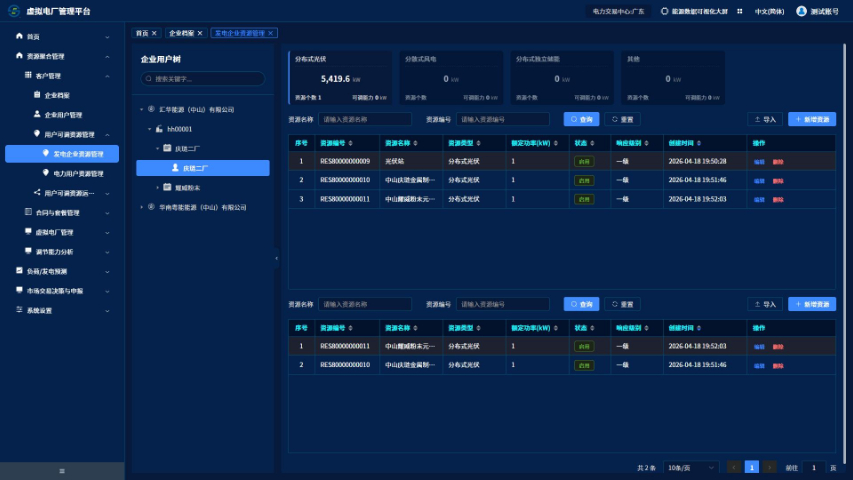The height and width of the screenshot is (480, 853).
Task: Open the 10条/页 page size dropdown
Action: (691, 468)
